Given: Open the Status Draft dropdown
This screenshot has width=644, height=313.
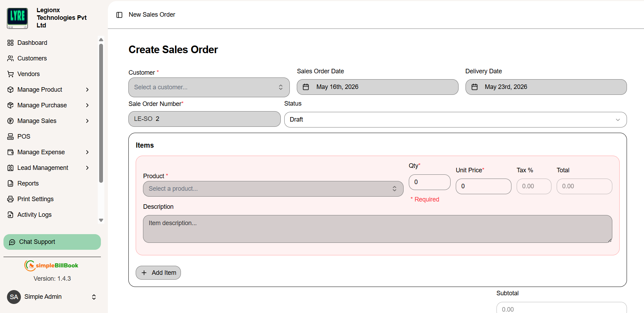Looking at the screenshot, I should (455, 120).
